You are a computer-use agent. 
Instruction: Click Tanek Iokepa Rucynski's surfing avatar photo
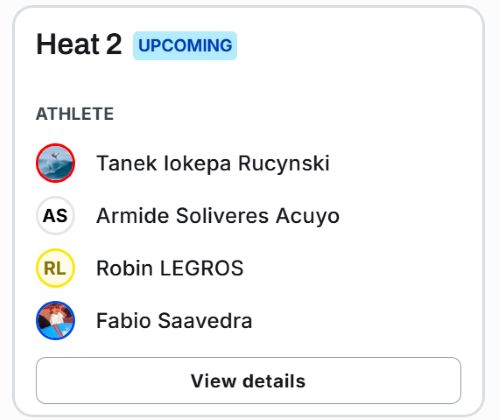[x=55, y=163]
